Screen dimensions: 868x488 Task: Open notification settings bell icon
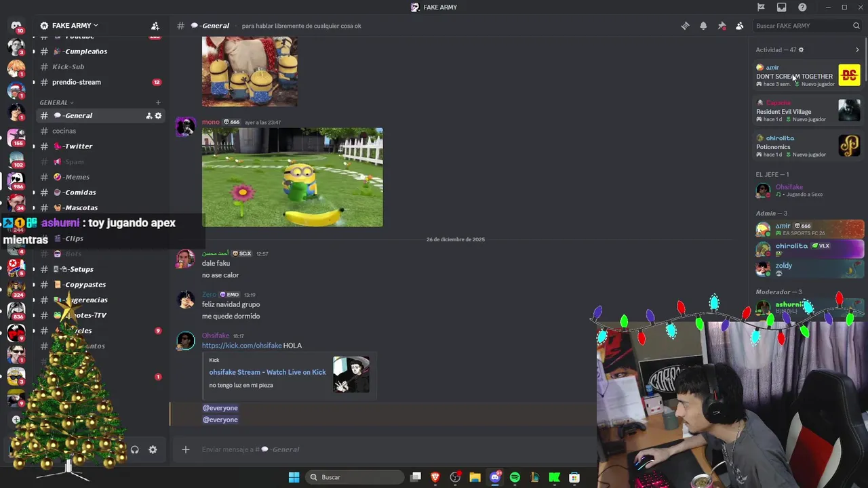tap(703, 26)
